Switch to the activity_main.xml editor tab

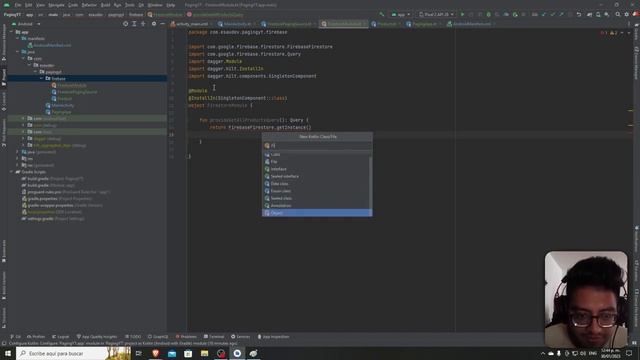tap(190, 24)
